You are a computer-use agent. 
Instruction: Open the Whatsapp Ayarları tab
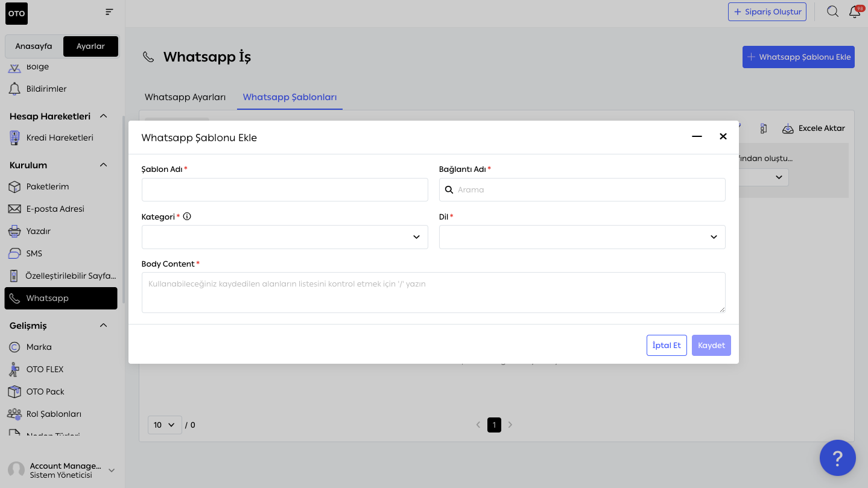tap(185, 97)
